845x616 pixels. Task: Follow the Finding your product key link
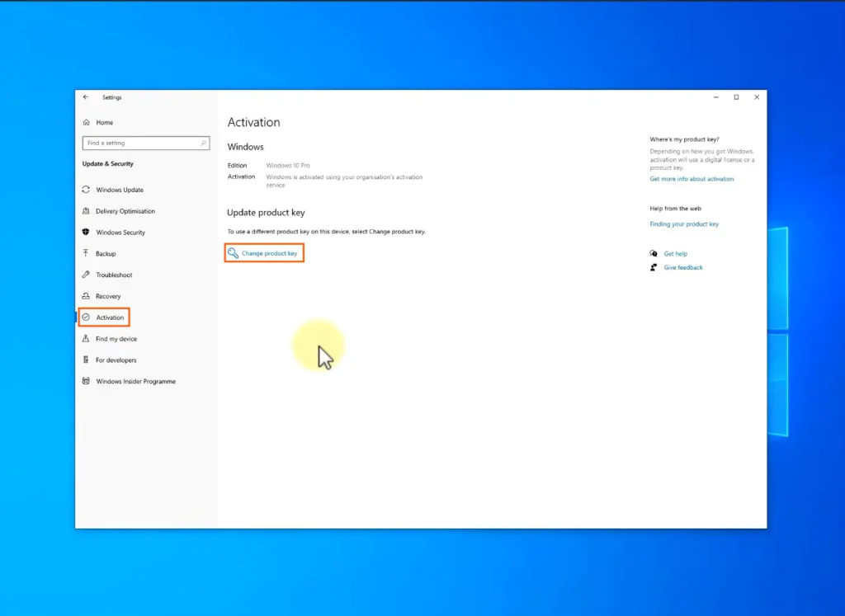pyautogui.click(x=684, y=224)
